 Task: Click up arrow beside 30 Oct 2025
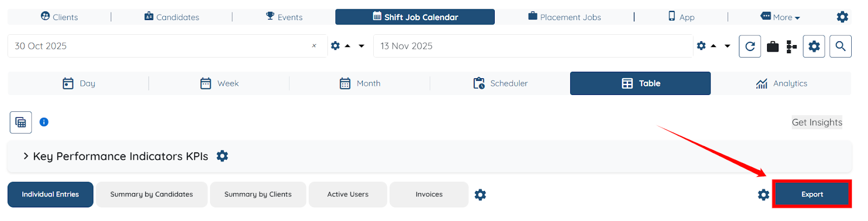click(x=348, y=46)
